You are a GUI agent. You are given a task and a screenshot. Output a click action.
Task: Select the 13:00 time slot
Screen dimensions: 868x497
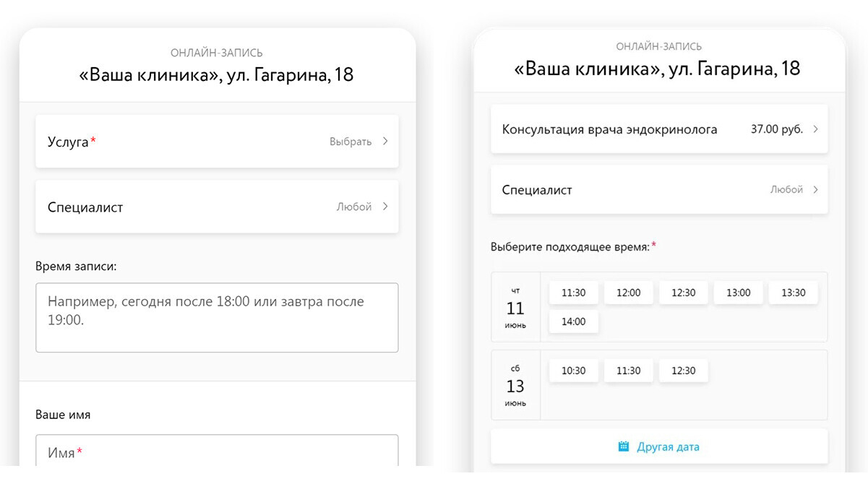point(738,293)
